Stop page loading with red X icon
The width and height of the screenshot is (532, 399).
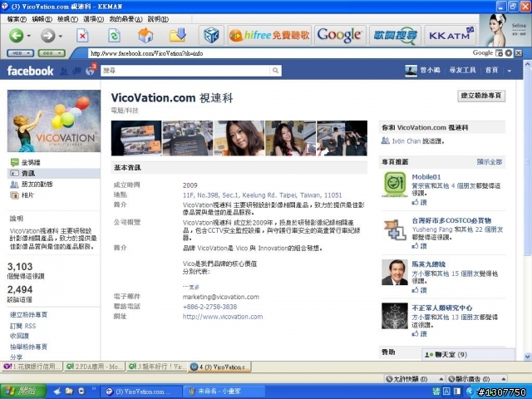tap(82, 36)
